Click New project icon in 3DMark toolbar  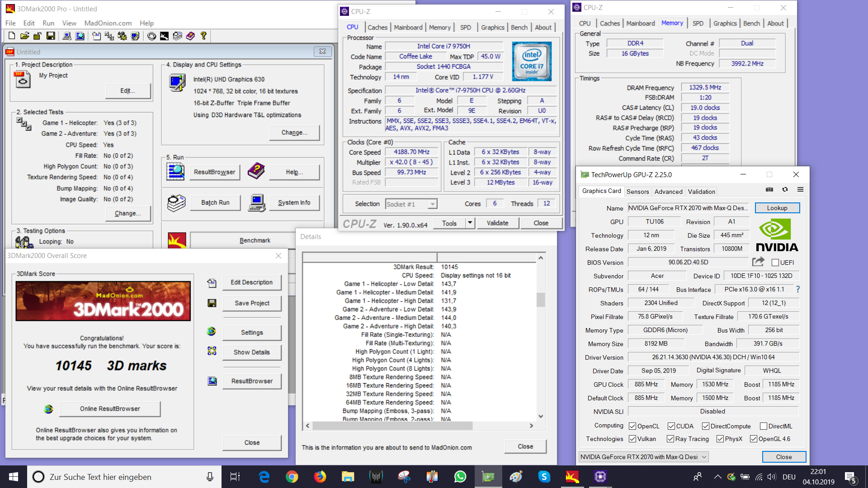click(12, 36)
